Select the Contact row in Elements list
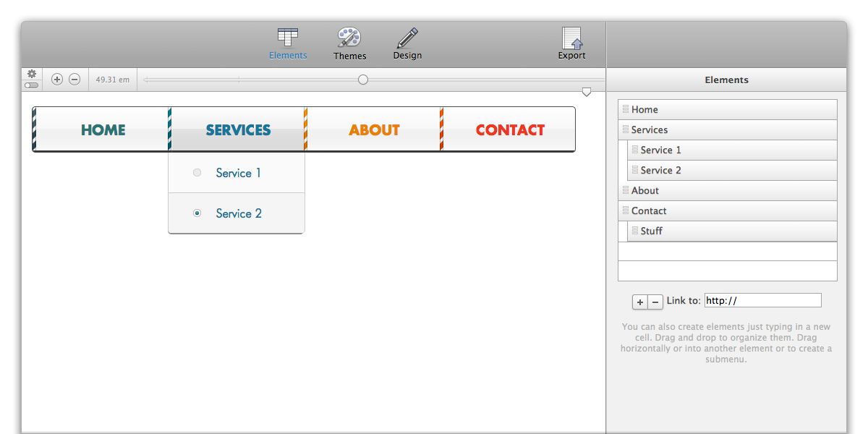Screen dimensions: 868x434 pyautogui.click(x=728, y=211)
